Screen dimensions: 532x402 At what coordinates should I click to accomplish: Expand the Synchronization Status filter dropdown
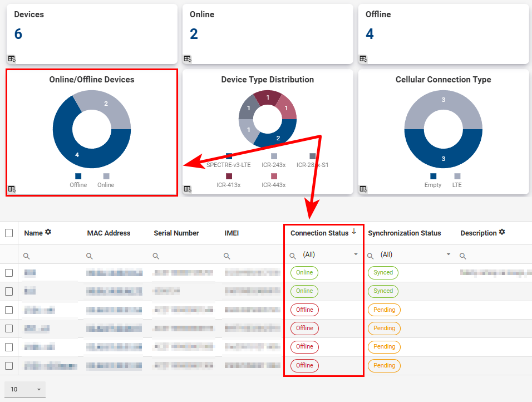coord(449,254)
